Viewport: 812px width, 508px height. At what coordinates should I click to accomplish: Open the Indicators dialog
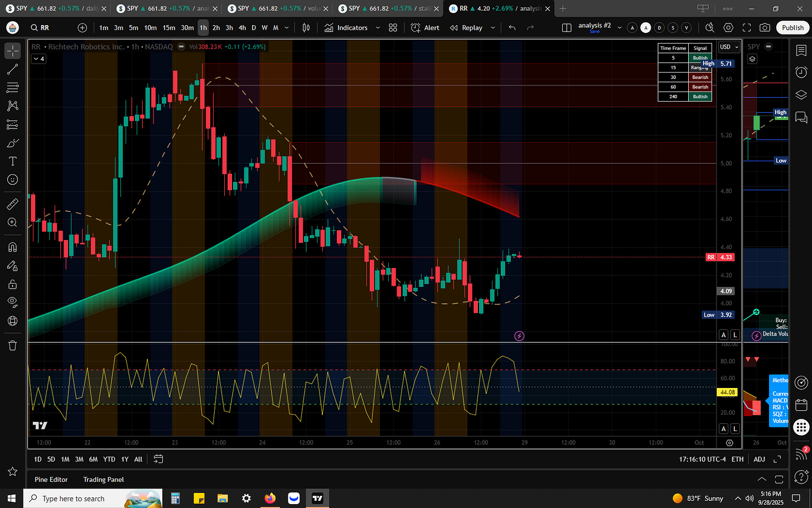[x=346, y=27]
